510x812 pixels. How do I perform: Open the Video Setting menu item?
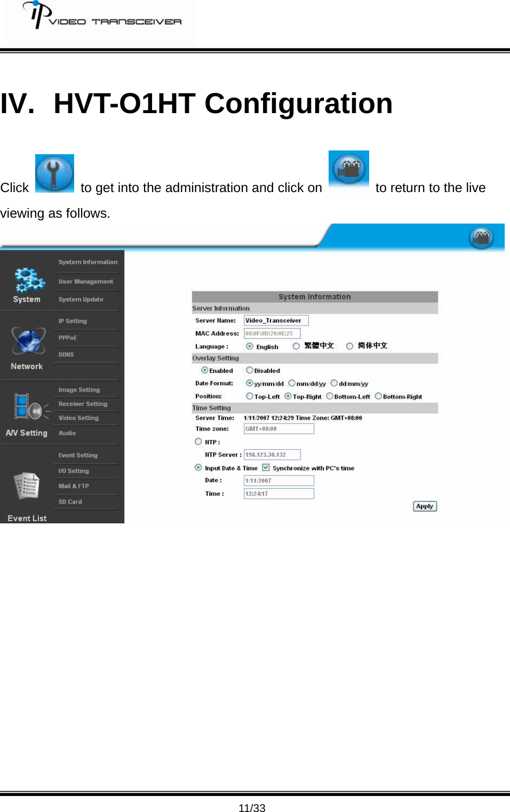(x=78, y=418)
